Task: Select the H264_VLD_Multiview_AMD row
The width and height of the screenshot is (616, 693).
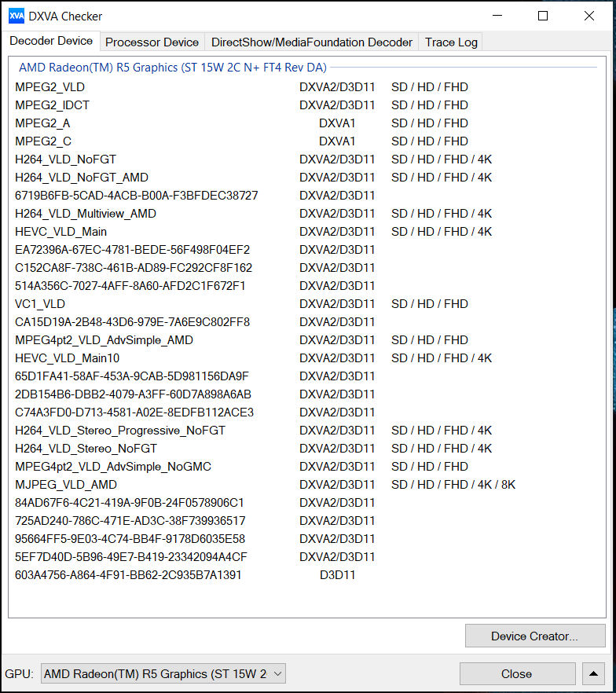Action: click(86, 214)
